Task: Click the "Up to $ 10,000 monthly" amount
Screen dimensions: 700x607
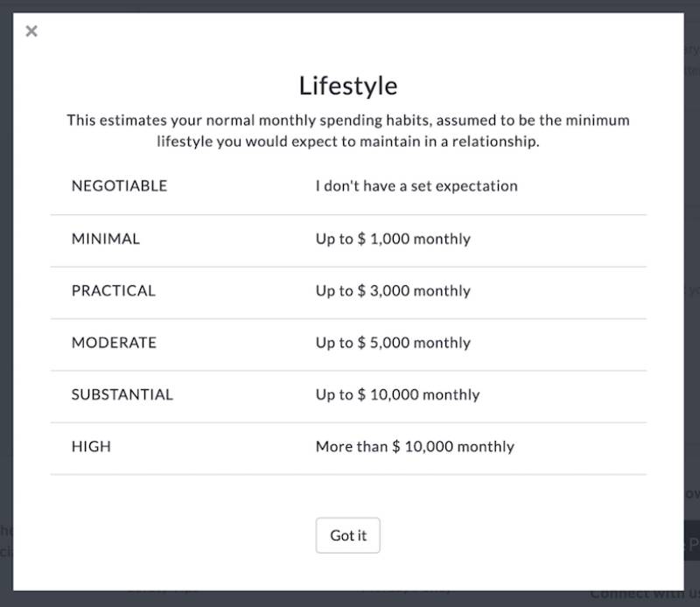Action: 397,394
